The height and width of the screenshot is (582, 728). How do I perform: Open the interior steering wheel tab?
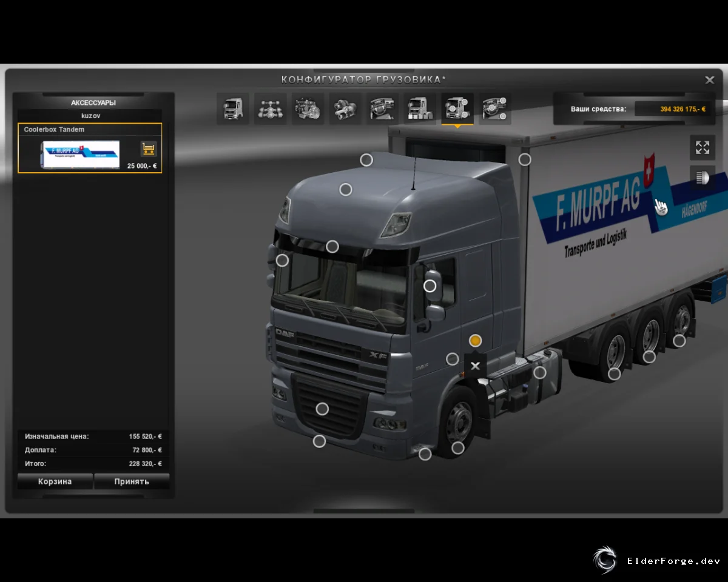(383, 109)
